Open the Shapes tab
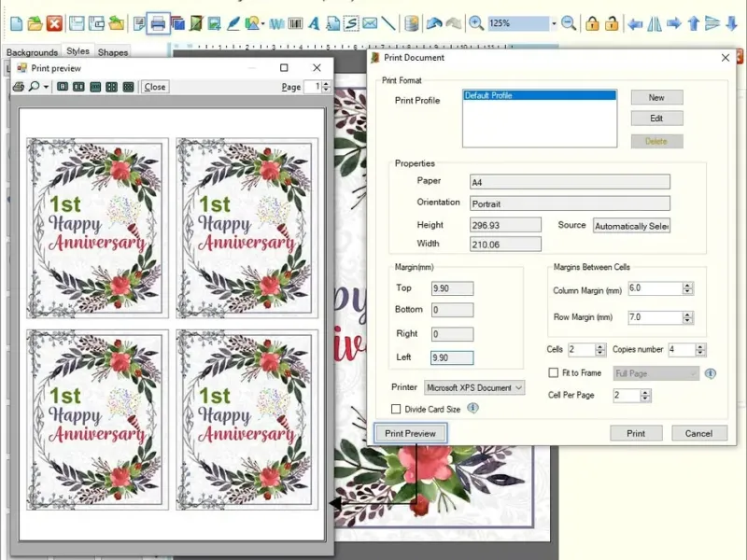This screenshot has width=747, height=560. tap(113, 52)
